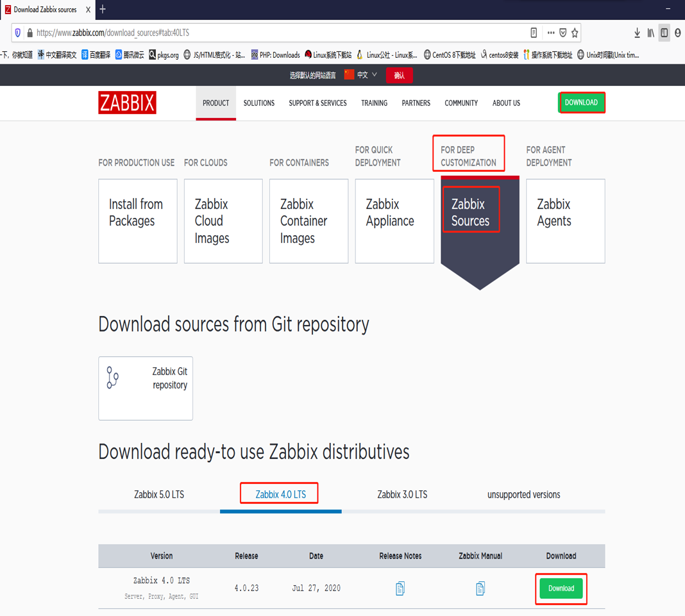Open the ABOUT US menu

(x=506, y=103)
